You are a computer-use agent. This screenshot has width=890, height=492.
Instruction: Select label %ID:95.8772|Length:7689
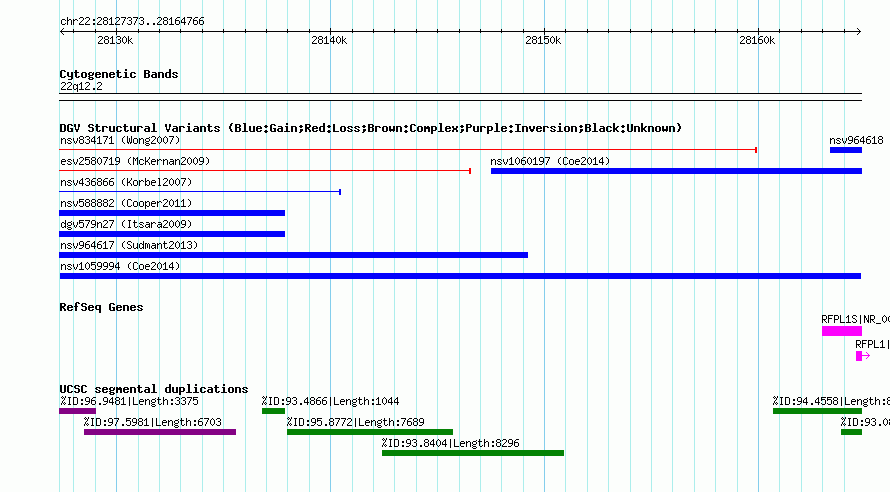tap(355, 422)
